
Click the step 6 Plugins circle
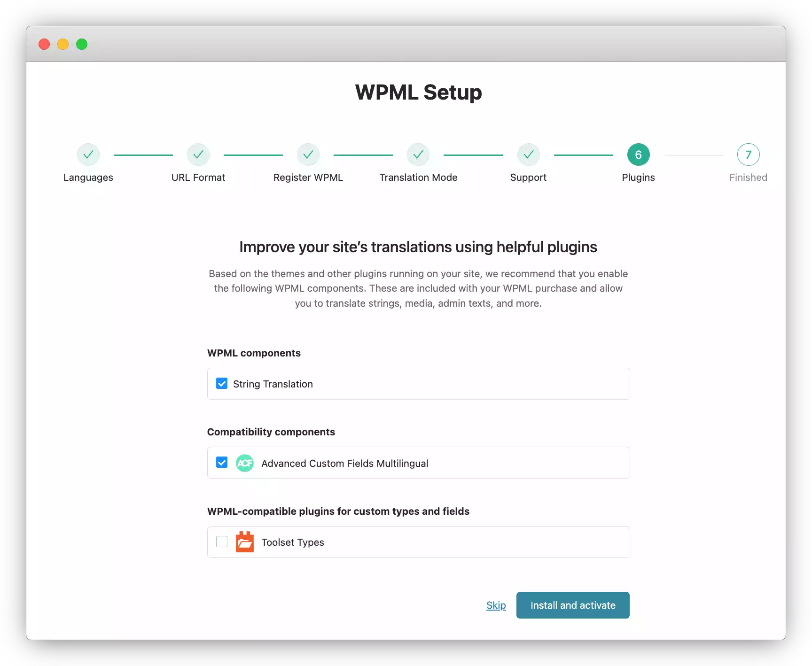639,155
